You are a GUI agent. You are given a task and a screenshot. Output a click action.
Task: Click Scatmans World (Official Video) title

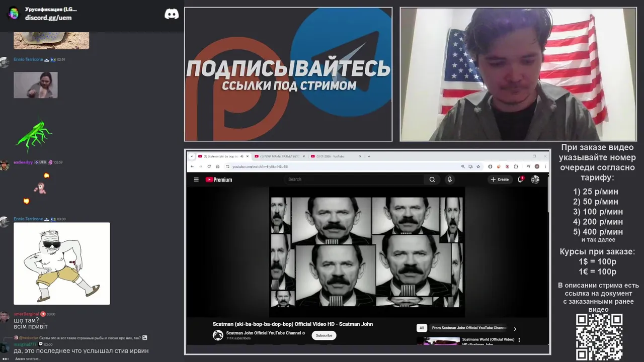488,341
